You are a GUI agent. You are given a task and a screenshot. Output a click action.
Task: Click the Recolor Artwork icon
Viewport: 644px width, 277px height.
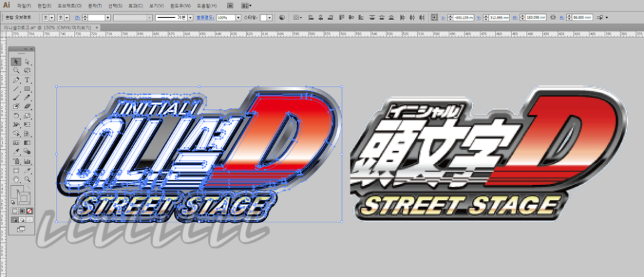point(282,18)
